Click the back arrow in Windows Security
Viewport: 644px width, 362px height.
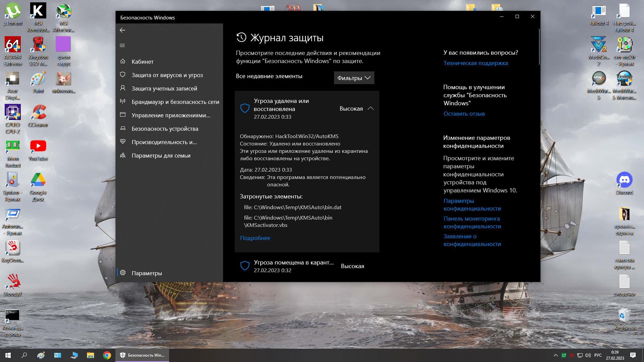122,30
